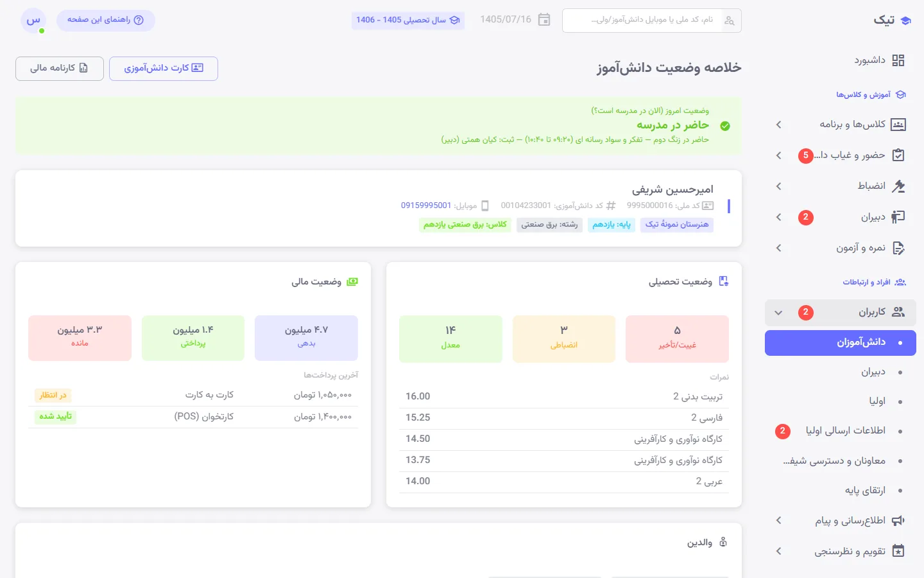This screenshot has width=924, height=578.
Task: Click the انضباط gavel icon
Action: click(x=898, y=186)
